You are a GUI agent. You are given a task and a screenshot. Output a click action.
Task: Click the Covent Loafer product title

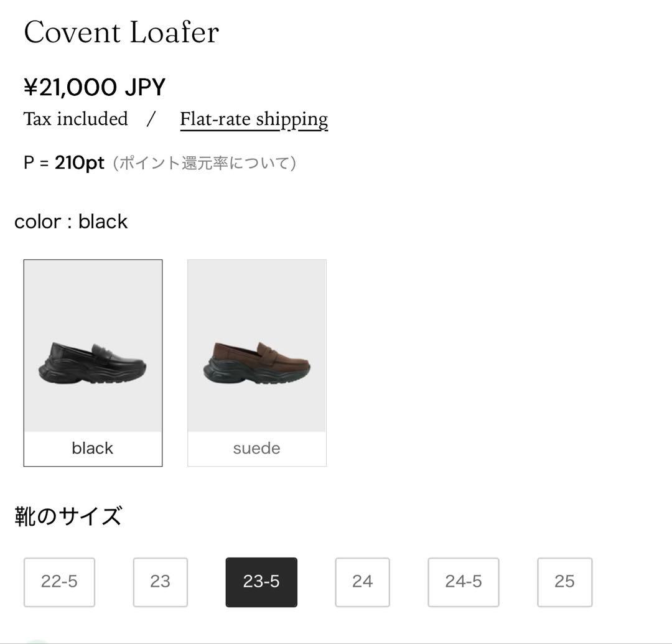[x=121, y=32]
